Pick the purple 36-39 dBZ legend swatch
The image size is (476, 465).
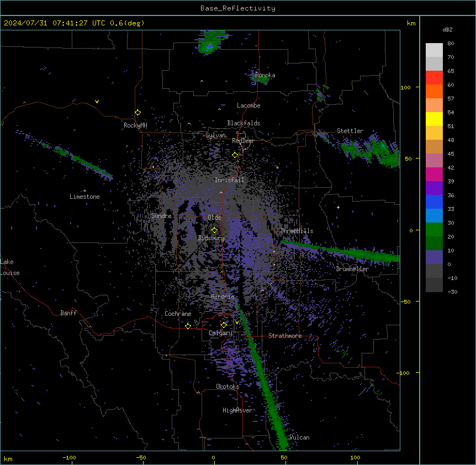[434, 188]
